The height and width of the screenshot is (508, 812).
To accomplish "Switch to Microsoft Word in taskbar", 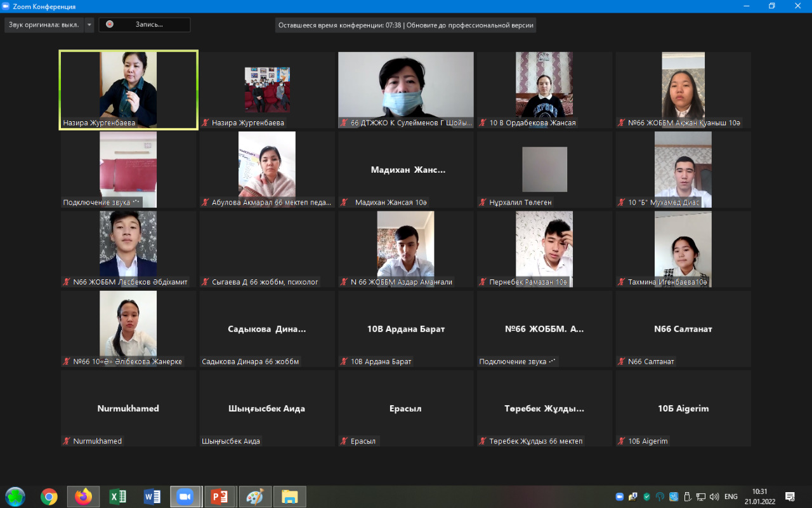I will point(152,497).
